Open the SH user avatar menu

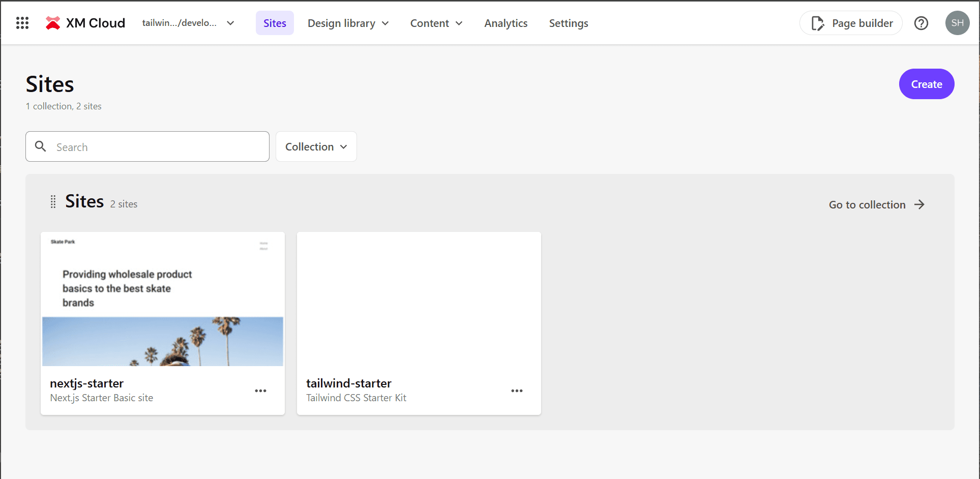point(957,23)
